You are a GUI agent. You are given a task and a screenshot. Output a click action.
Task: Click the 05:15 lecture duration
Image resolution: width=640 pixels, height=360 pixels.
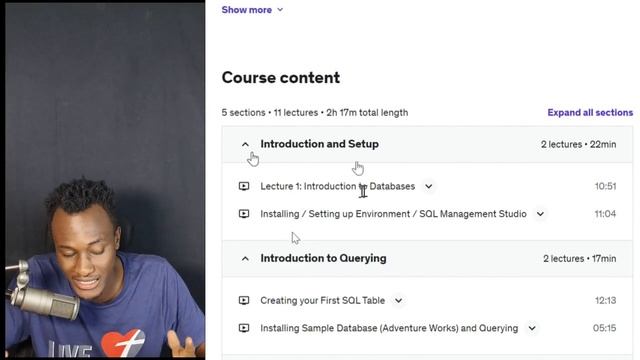click(x=604, y=328)
